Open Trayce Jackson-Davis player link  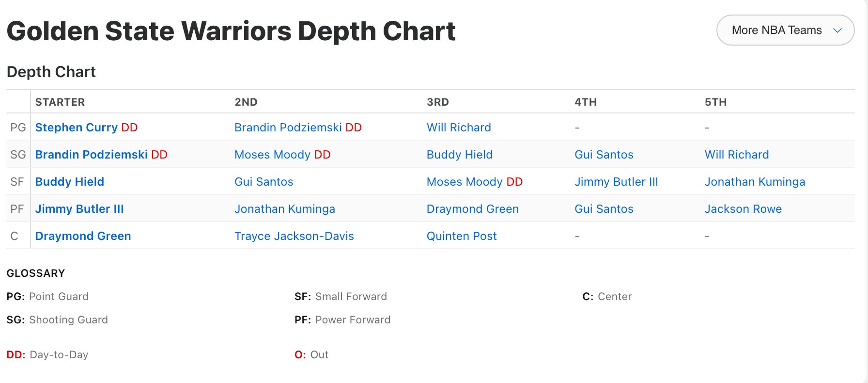(294, 236)
